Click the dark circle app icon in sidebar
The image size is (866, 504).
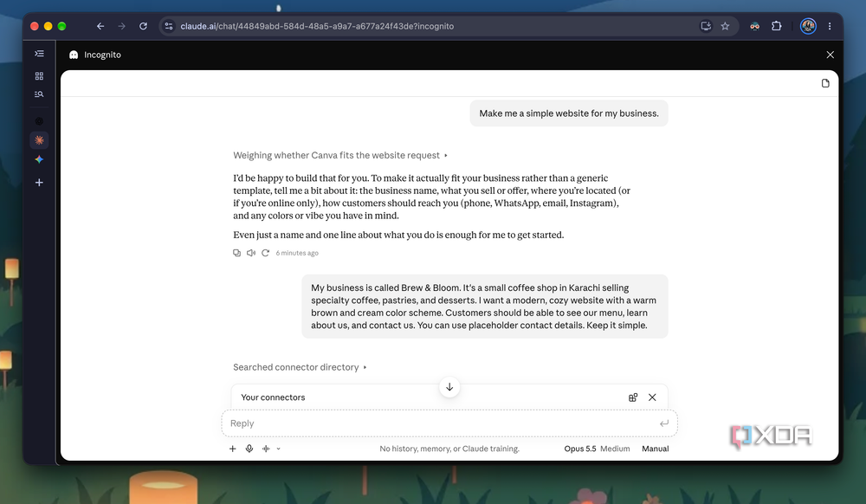point(39,121)
